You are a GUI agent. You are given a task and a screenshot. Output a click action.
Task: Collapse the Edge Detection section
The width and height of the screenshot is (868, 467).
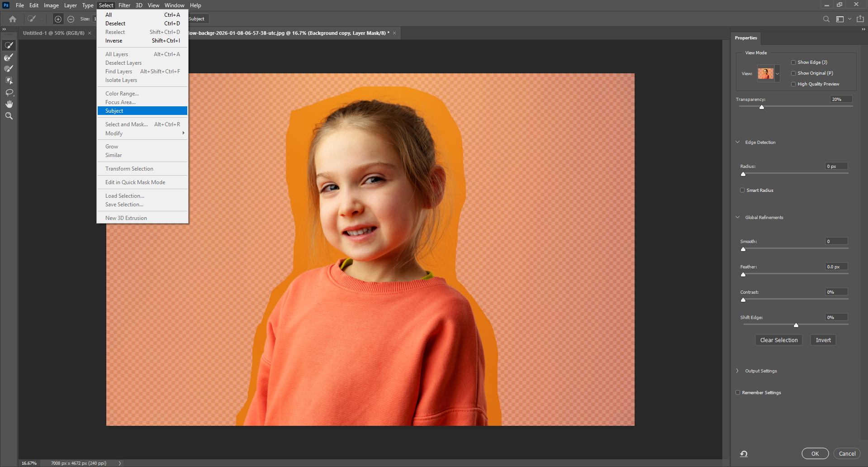pos(738,142)
